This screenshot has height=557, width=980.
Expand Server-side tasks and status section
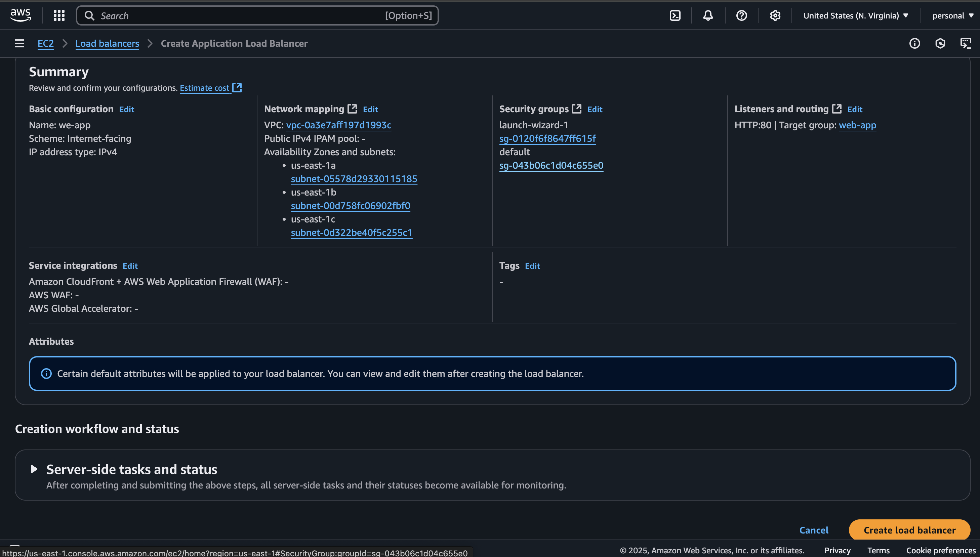click(x=34, y=469)
